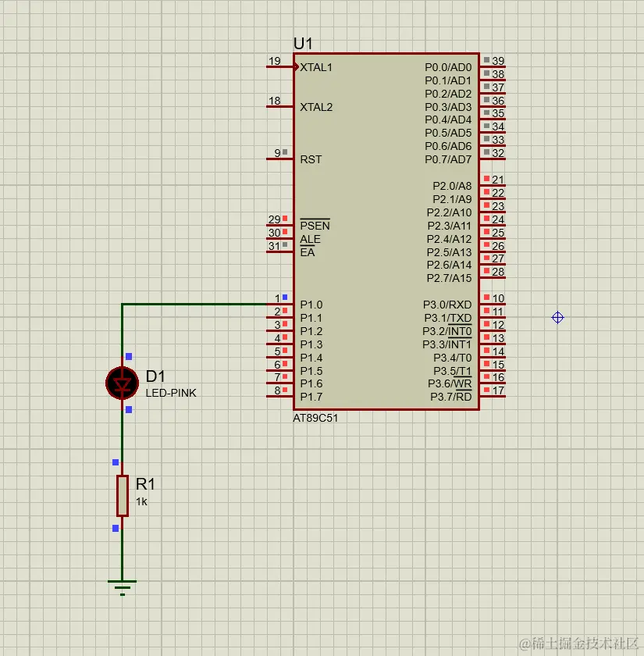Click pin 32 of P0.7/AD7

click(493, 159)
